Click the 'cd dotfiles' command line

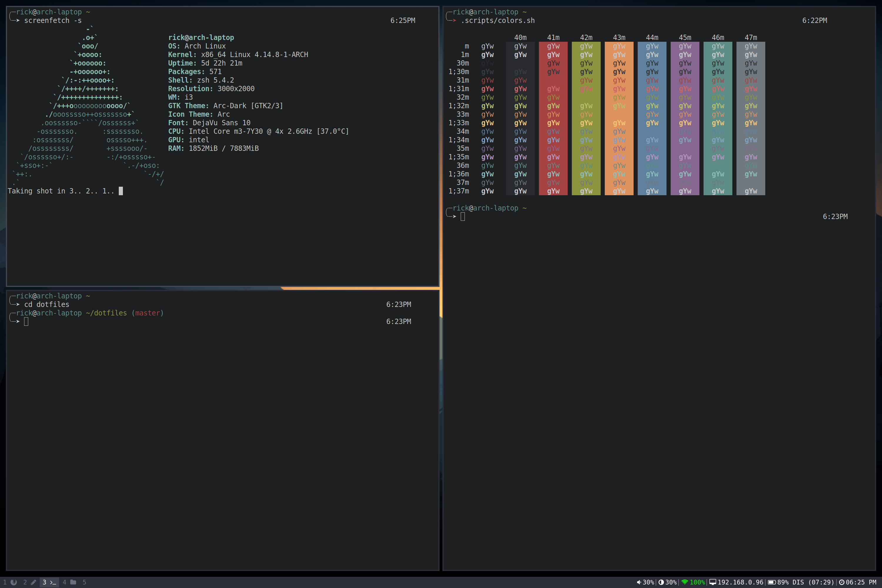pos(47,305)
